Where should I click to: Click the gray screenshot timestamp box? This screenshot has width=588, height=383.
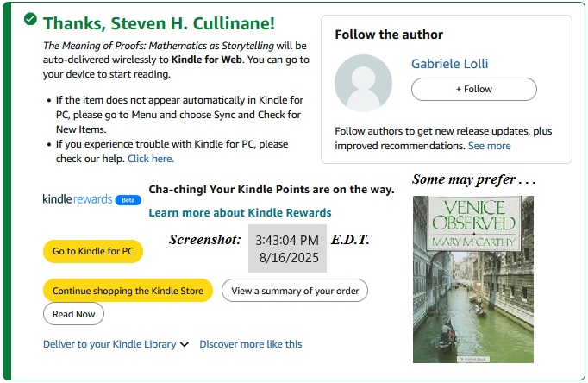click(287, 248)
